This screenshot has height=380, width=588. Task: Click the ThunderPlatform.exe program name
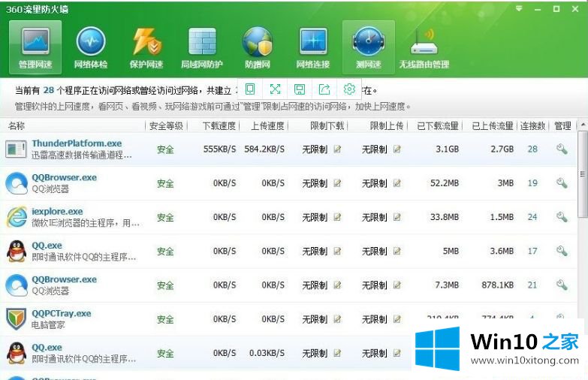77,143
